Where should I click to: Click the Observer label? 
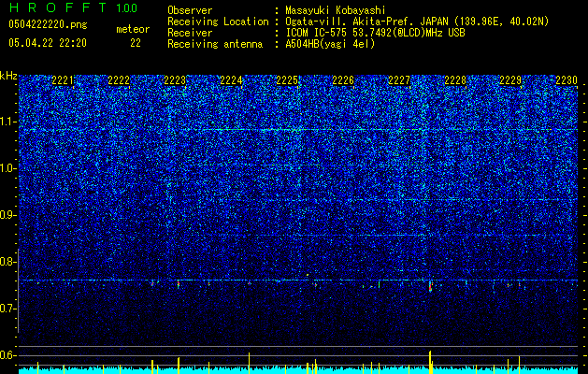190,10
